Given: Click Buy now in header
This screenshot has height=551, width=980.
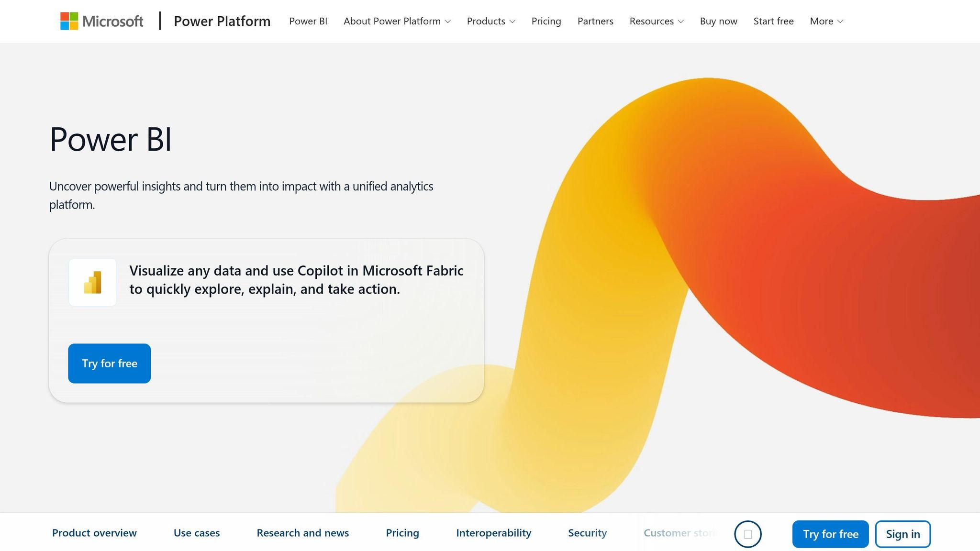Looking at the screenshot, I should tap(718, 21).
